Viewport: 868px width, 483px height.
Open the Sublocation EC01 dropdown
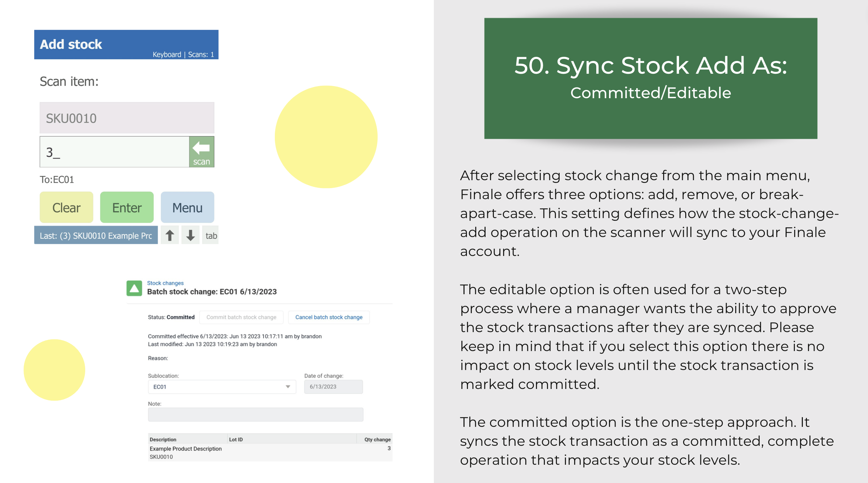(222, 387)
